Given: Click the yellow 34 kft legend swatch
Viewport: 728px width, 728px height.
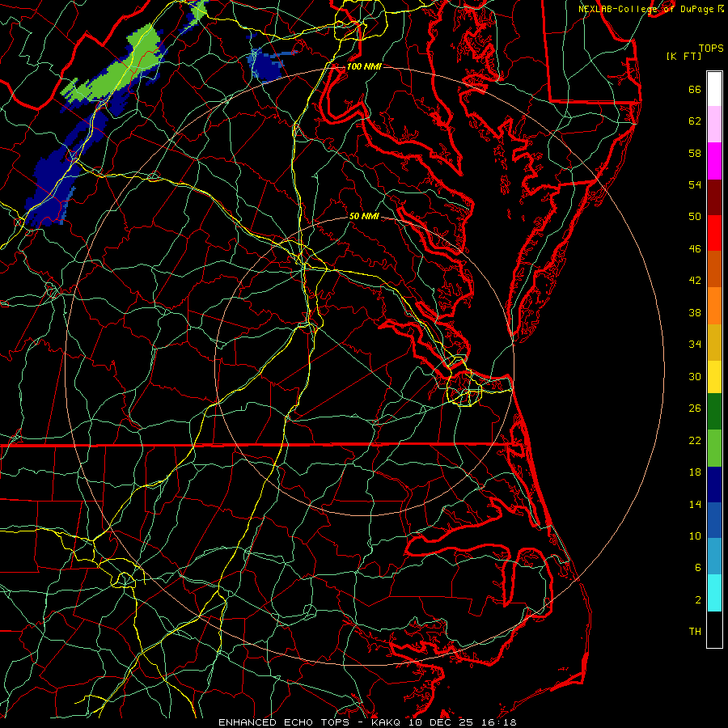Looking at the screenshot, I should tap(714, 377).
